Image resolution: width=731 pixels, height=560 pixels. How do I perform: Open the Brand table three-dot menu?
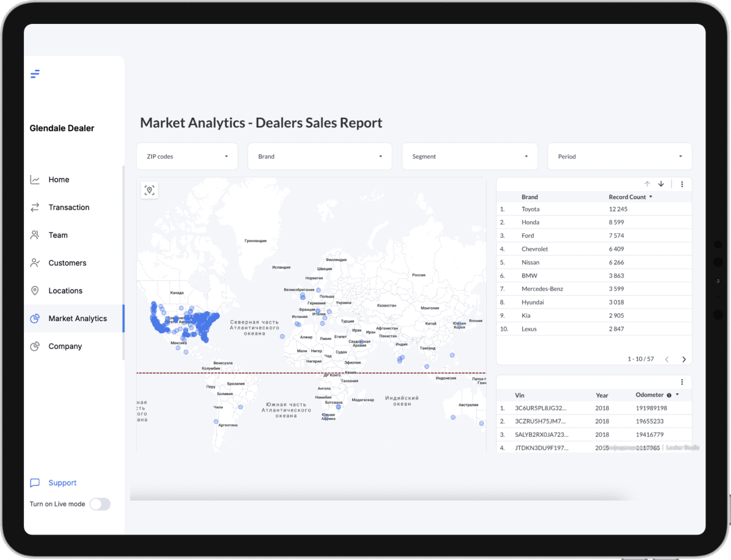682,184
